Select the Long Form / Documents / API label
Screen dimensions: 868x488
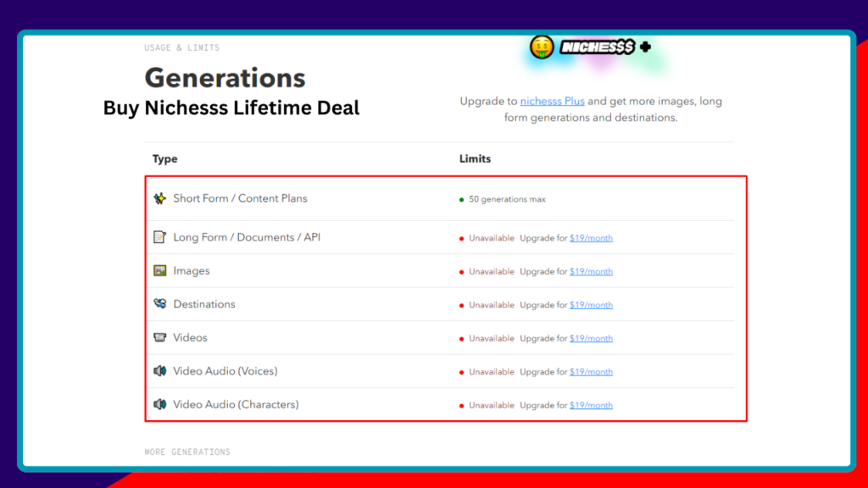[247, 237]
